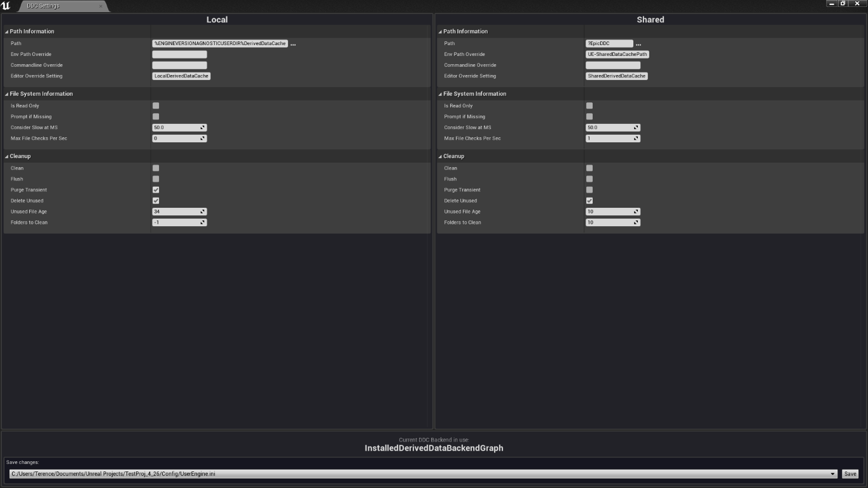Edit Local Editor Override Setting field
Image resolution: width=868 pixels, height=488 pixels.
click(x=181, y=76)
